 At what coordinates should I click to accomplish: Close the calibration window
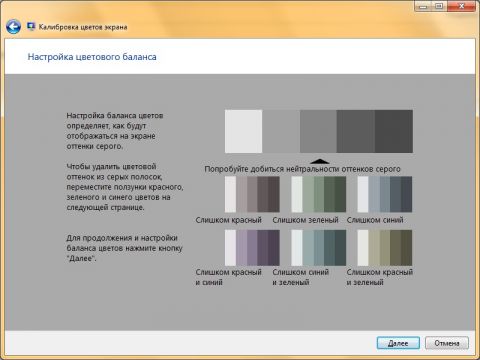coord(462,6)
